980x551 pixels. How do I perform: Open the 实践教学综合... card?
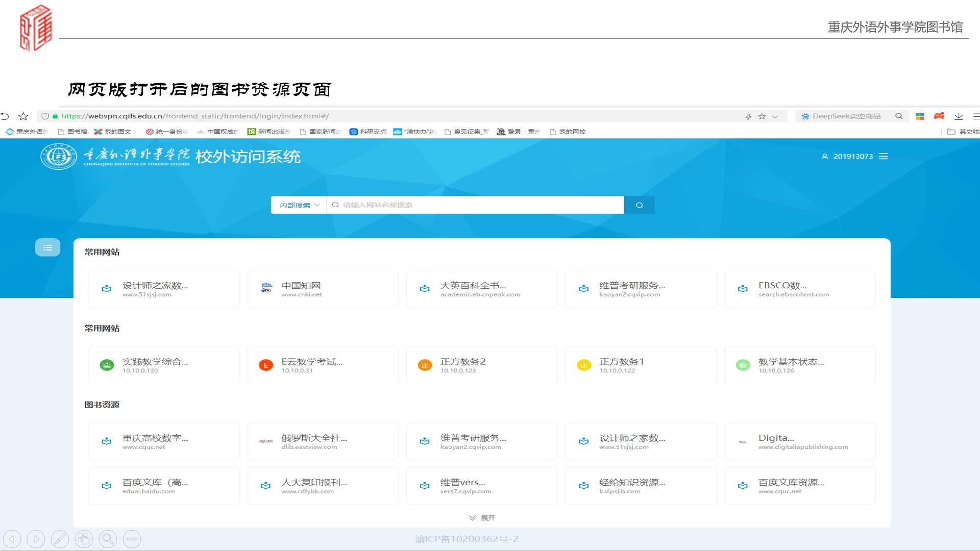[164, 365]
